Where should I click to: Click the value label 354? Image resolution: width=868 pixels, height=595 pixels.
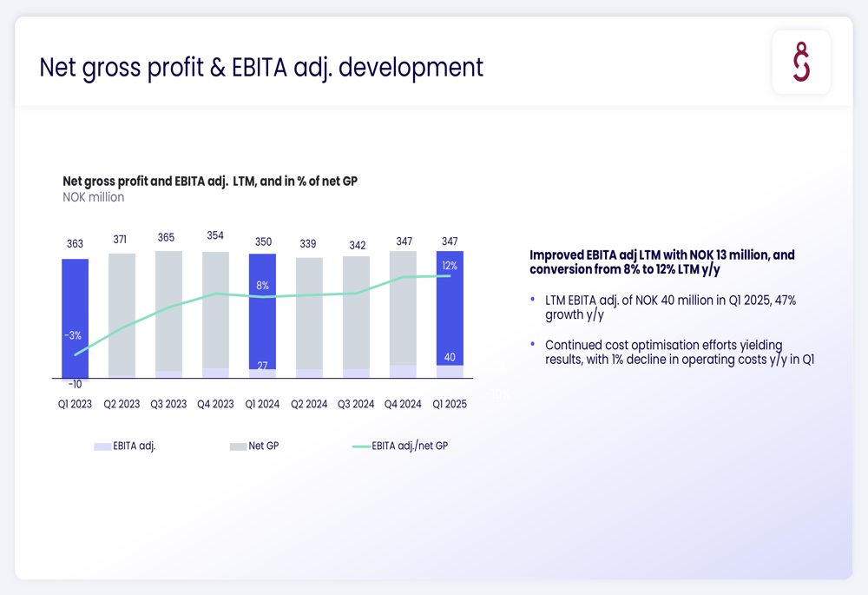click(215, 236)
